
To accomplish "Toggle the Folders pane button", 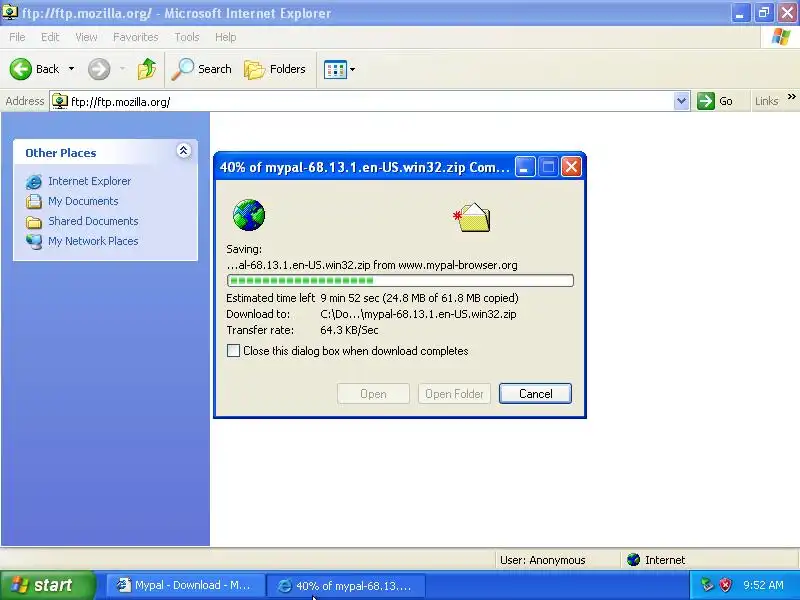I will pos(275,69).
